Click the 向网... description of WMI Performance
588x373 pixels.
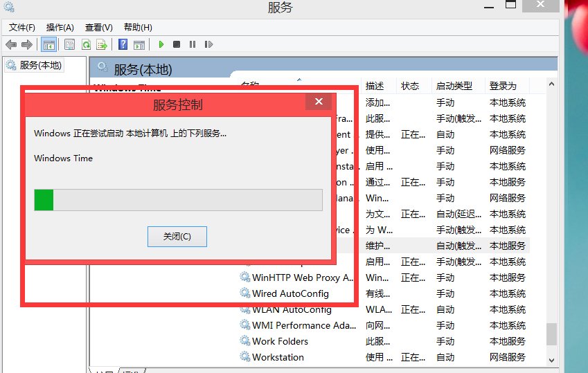tap(377, 325)
